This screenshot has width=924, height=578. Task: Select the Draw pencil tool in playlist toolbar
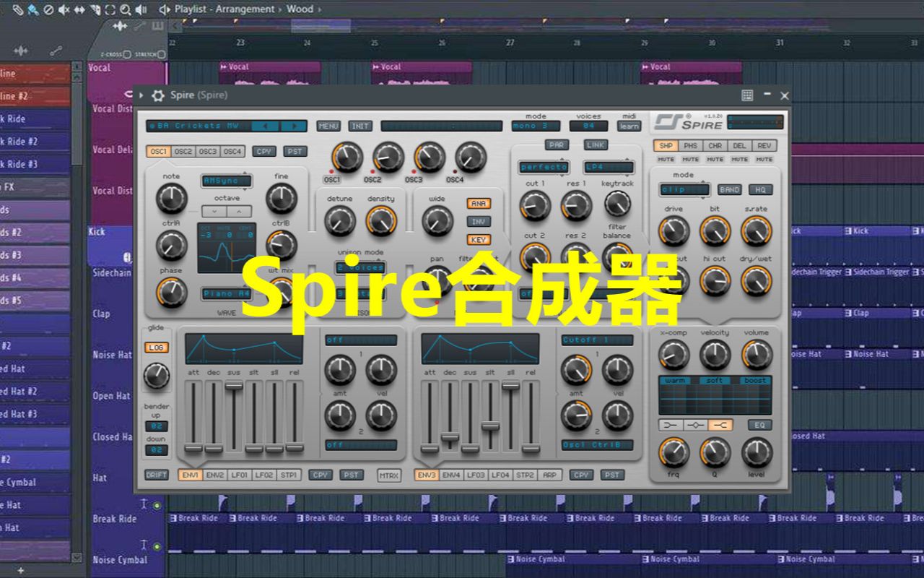(x=18, y=9)
